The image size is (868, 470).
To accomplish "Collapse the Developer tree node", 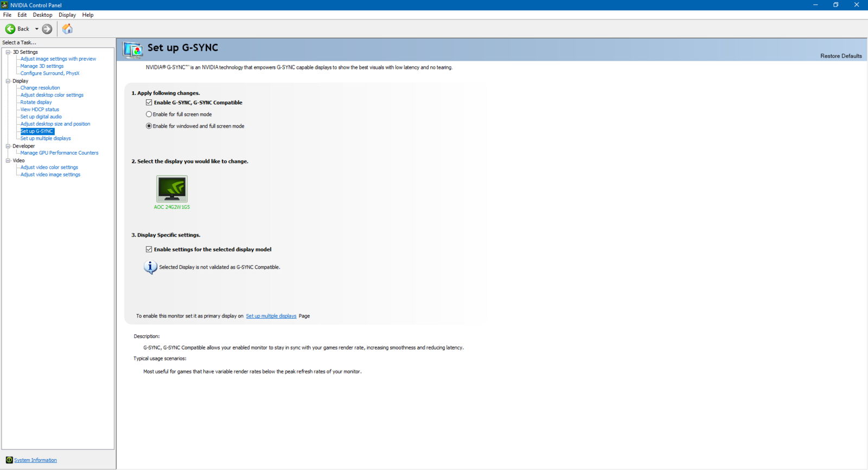I will pyautogui.click(x=8, y=146).
